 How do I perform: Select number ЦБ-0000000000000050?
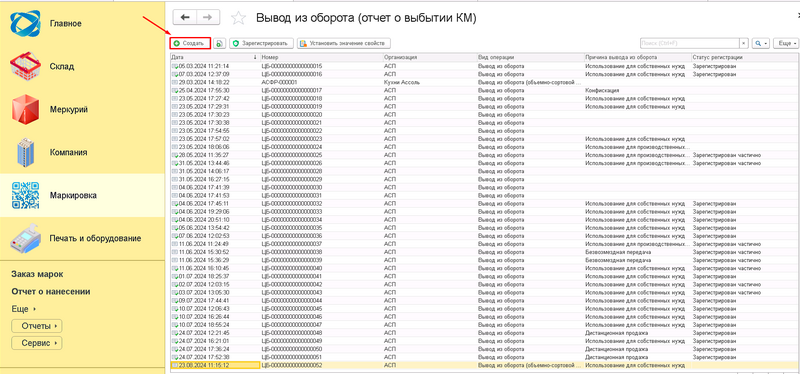(x=291, y=350)
